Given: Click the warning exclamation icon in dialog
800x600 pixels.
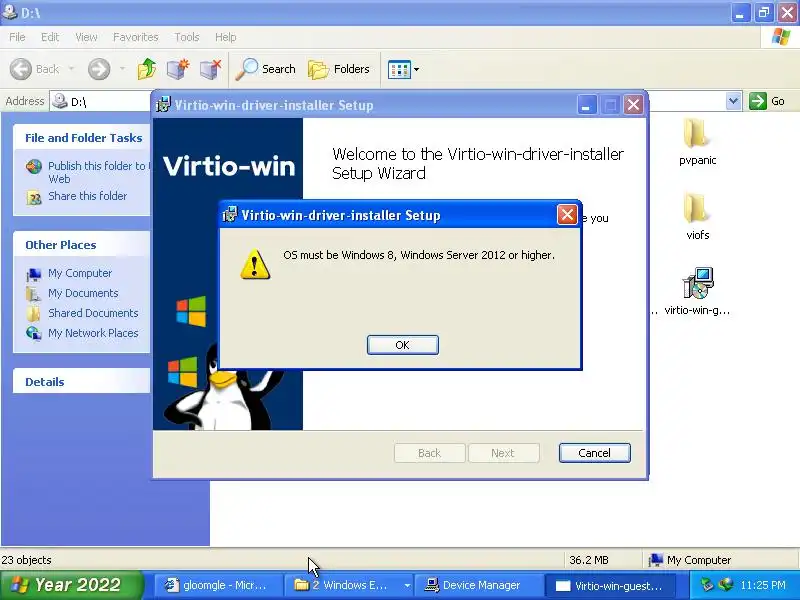Looking at the screenshot, I should tap(255, 264).
